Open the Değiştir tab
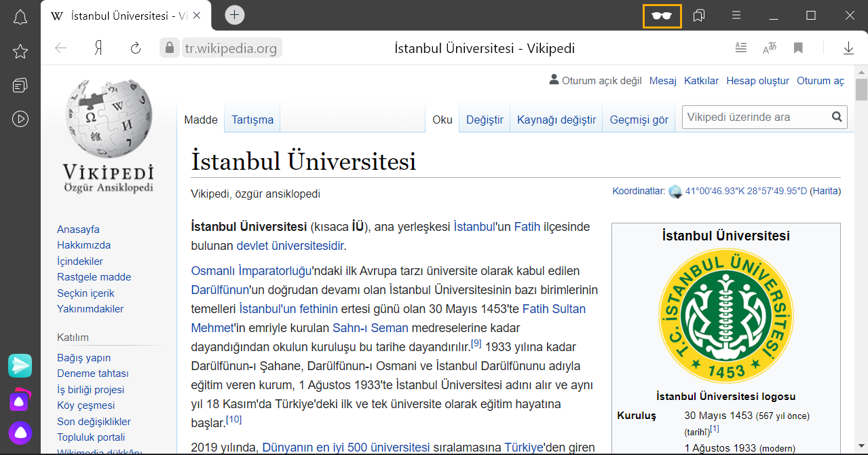Image resolution: width=868 pixels, height=455 pixels. click(x=485, y=120)
